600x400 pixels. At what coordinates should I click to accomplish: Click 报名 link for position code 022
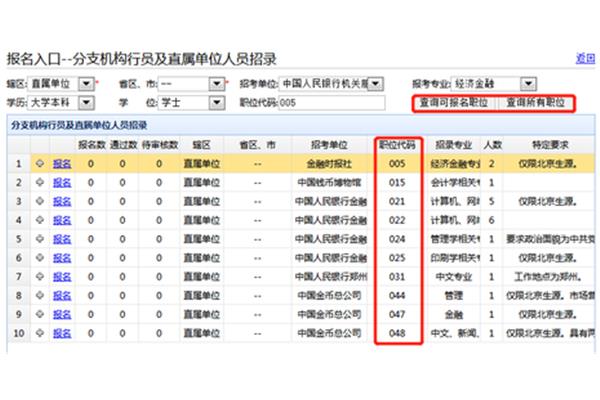tap(62, 220)
